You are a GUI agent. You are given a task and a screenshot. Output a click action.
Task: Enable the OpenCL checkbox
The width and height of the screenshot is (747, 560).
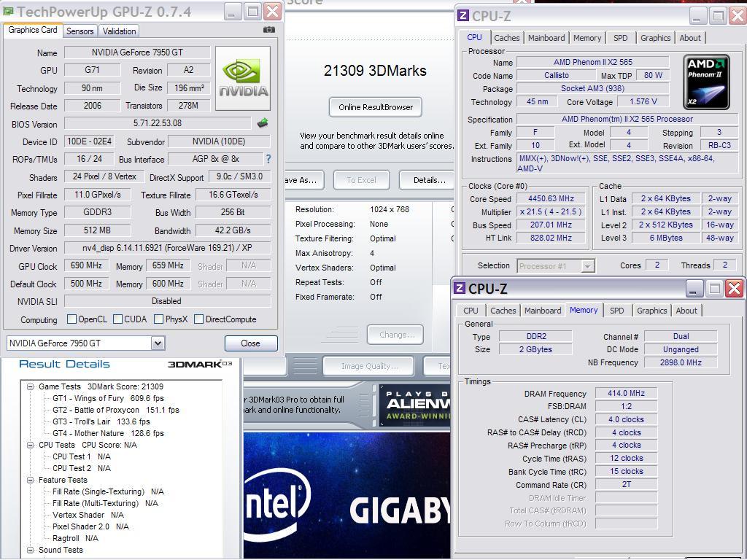coord(72,319)
